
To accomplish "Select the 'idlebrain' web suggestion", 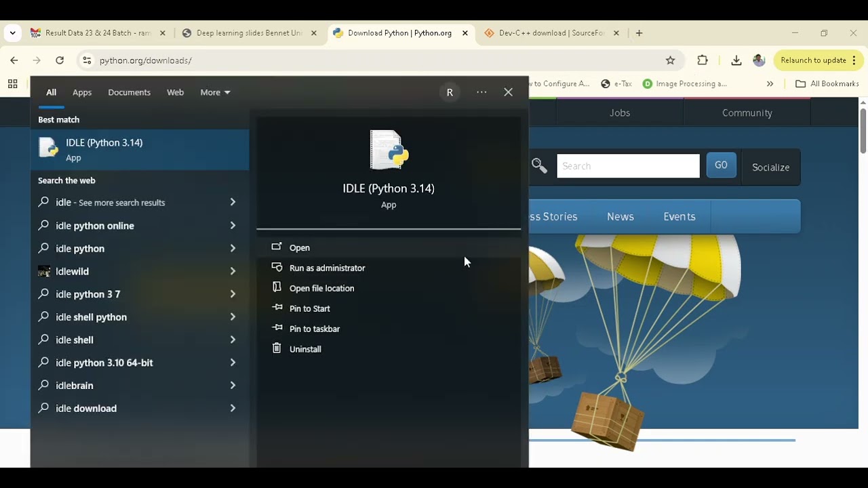I will [140, 385].
